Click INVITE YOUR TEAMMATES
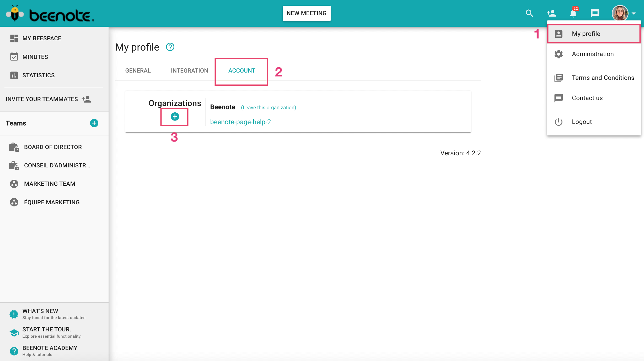 tap(42, 99)
